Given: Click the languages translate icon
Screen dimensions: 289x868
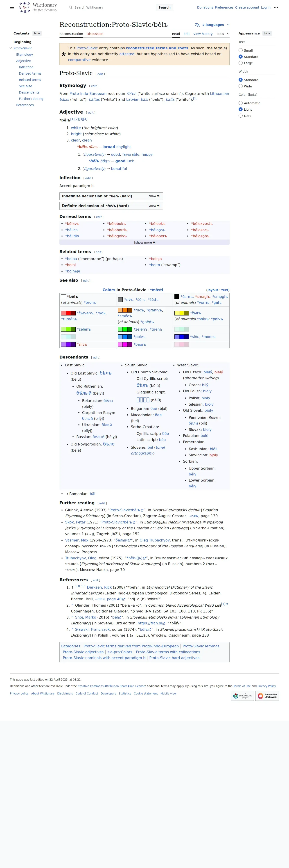Looking at the screenshot, I should pyautogui.click(x=197, y=25).
